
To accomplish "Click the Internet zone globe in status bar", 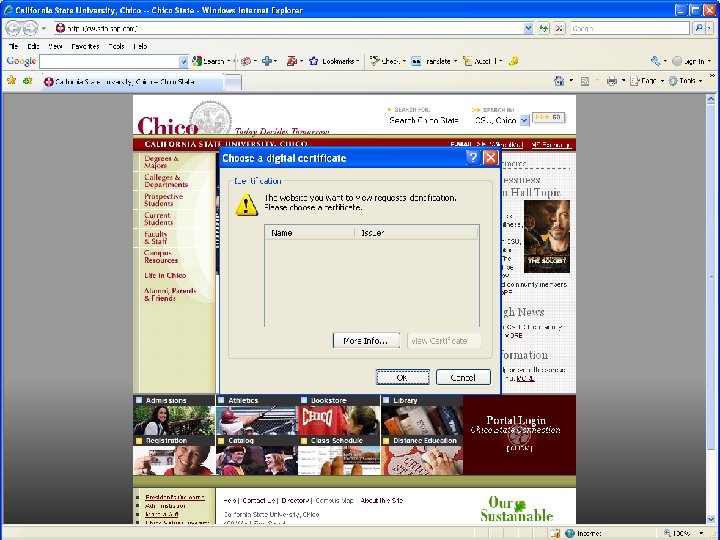I will click(570, 533).
